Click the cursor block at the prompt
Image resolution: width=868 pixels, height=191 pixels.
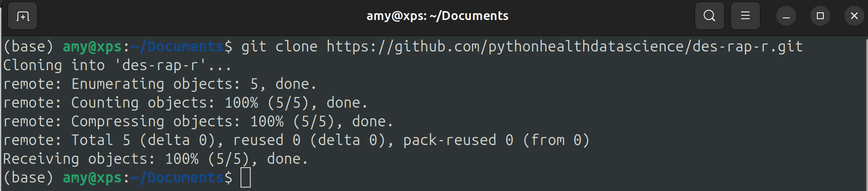[246, 177]
